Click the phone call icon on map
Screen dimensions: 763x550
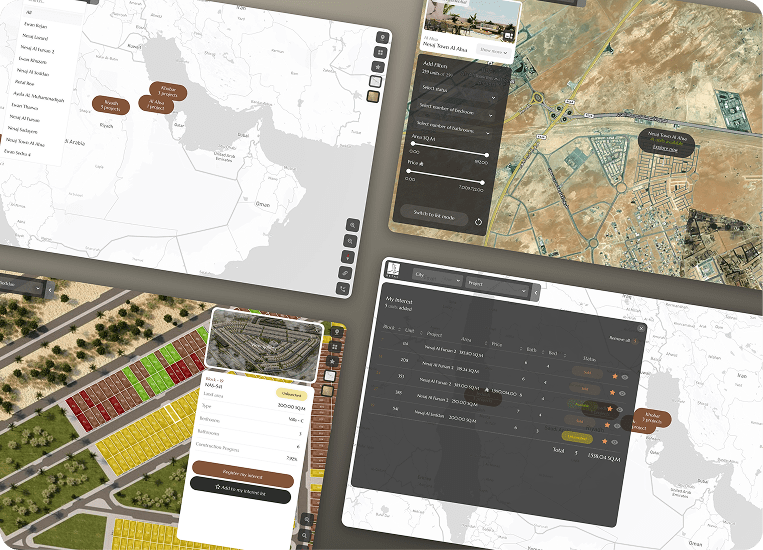(x=345, y=288)
